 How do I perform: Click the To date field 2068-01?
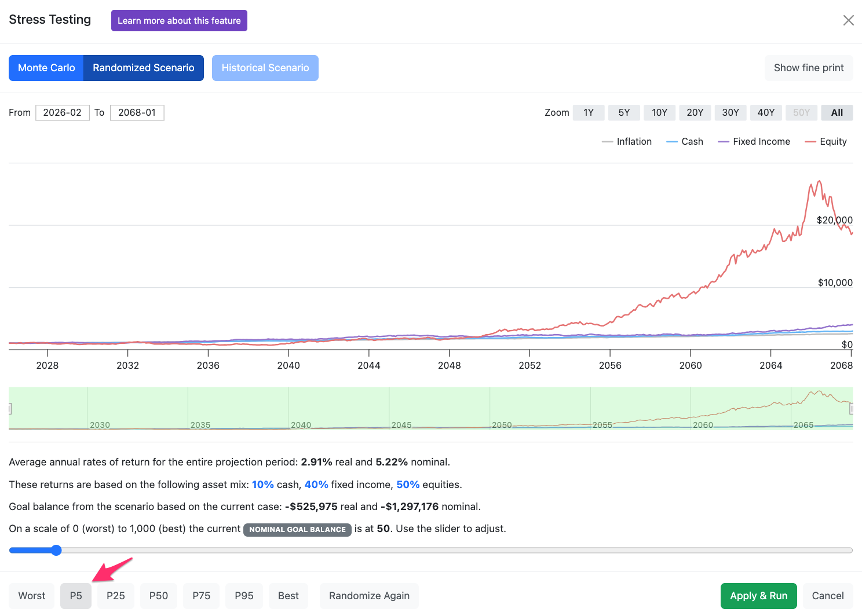pos(137,112)
